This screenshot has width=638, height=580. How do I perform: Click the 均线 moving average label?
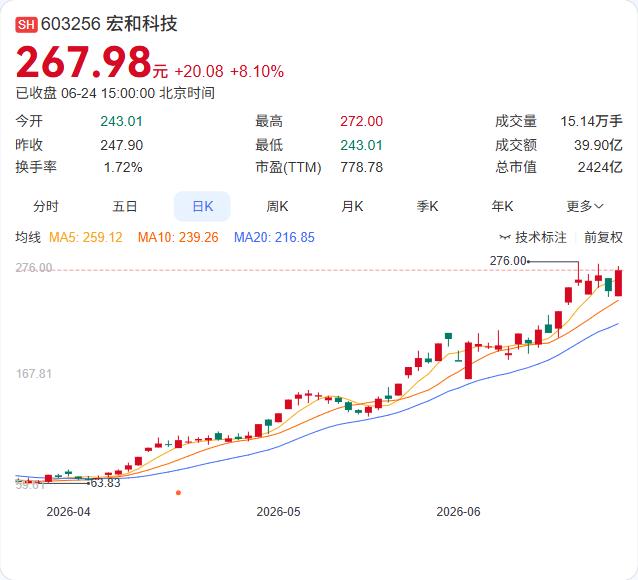pyautogui.click(x=28, y=237)
